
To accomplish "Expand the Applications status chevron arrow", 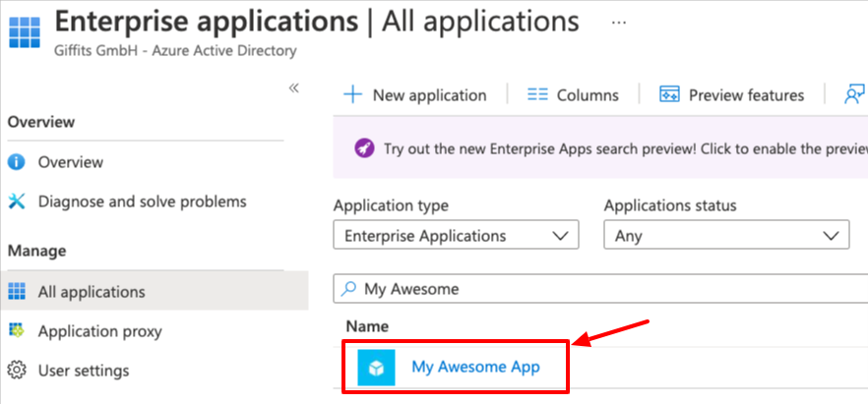I will pyautogui.click(x=831, y=236).
